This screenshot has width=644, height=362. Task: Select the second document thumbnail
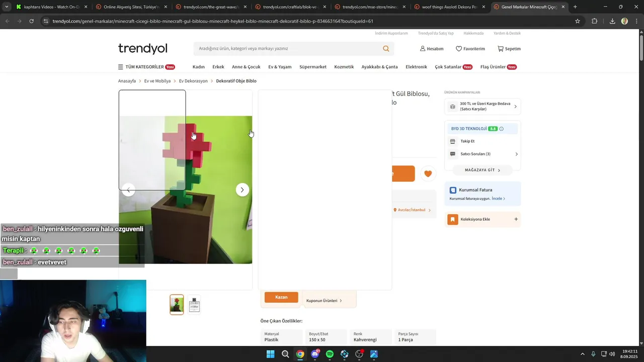[x=194, y=305]
